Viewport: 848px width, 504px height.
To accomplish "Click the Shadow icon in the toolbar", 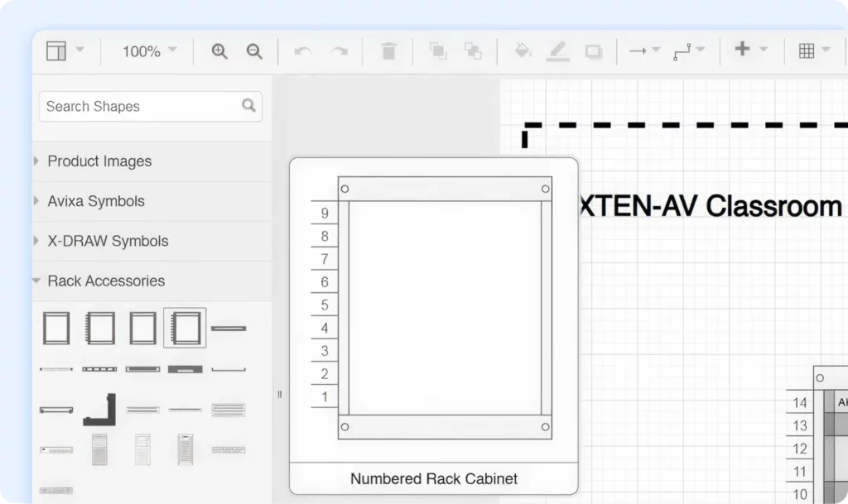I will click(593, 50).
